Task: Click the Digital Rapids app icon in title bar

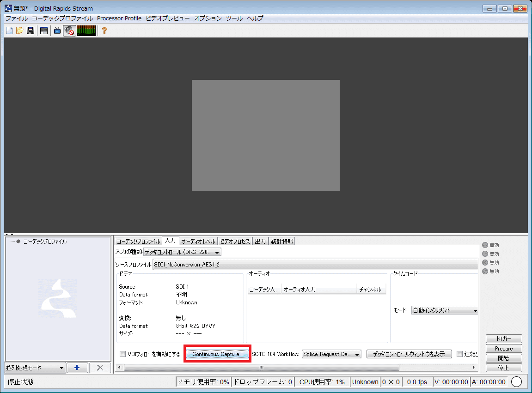Action: tap(8, 8)
